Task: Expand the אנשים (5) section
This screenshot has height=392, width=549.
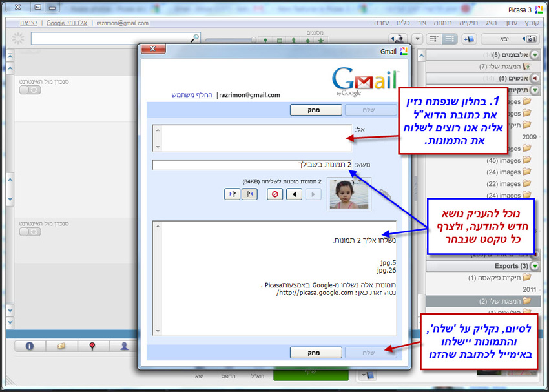Action: point(534,78)
